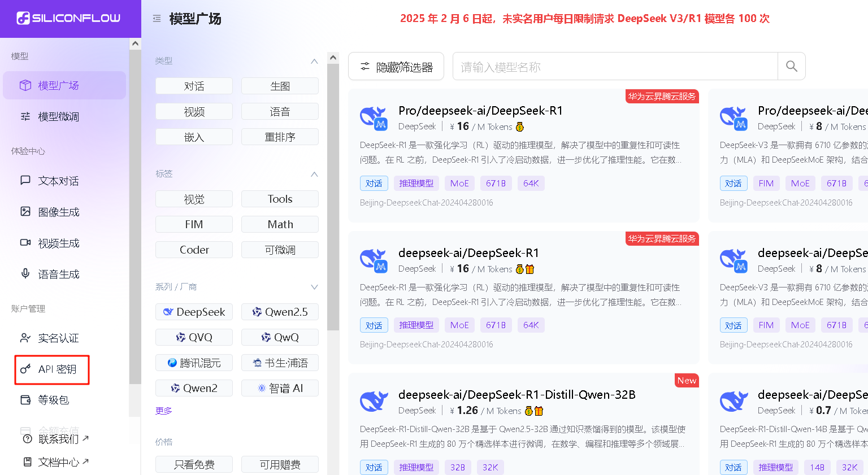The image size is (868, 475).
Task: Click 32B tag on Distill-Qwen-32B card
Action: [x=458, y=467]
